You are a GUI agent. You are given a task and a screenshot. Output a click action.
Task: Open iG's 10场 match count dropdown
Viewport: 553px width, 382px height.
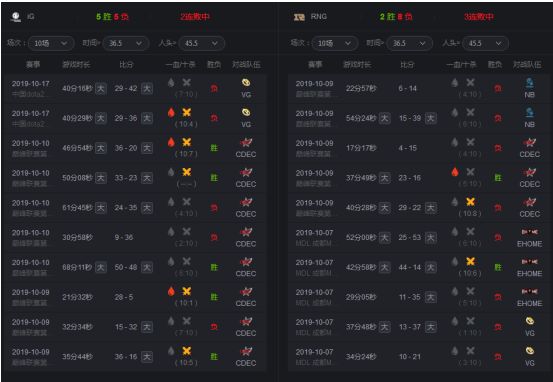(x=51, y=43)
